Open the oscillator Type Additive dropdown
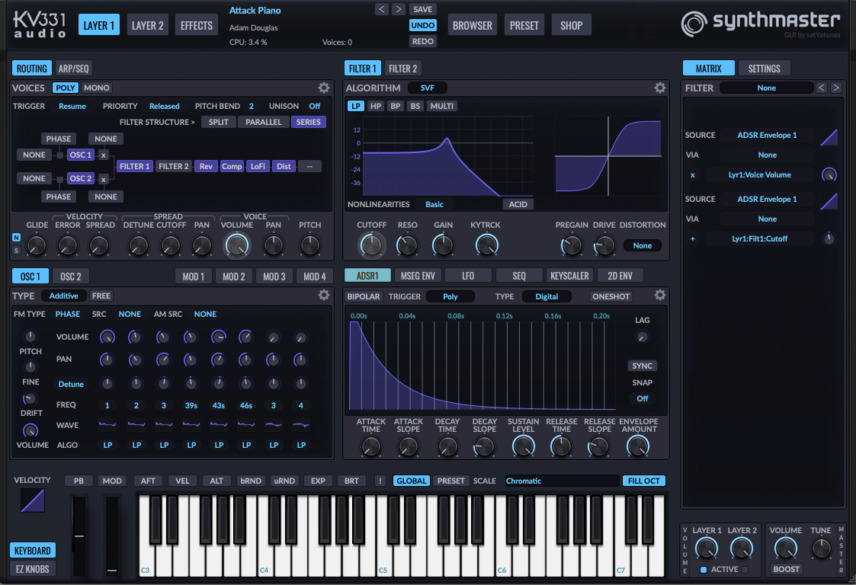 (63, 296)
